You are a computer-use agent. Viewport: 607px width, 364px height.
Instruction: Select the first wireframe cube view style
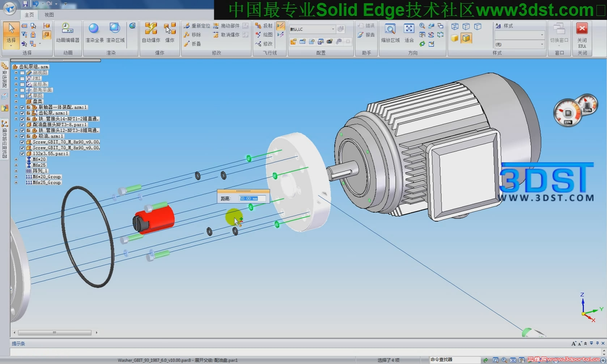coord(455,26)
